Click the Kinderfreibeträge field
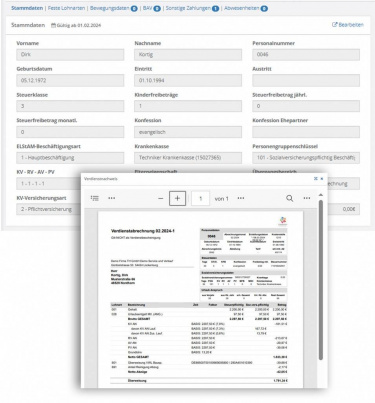This screenshot has width=375, height=403. (x=188, y=106)
